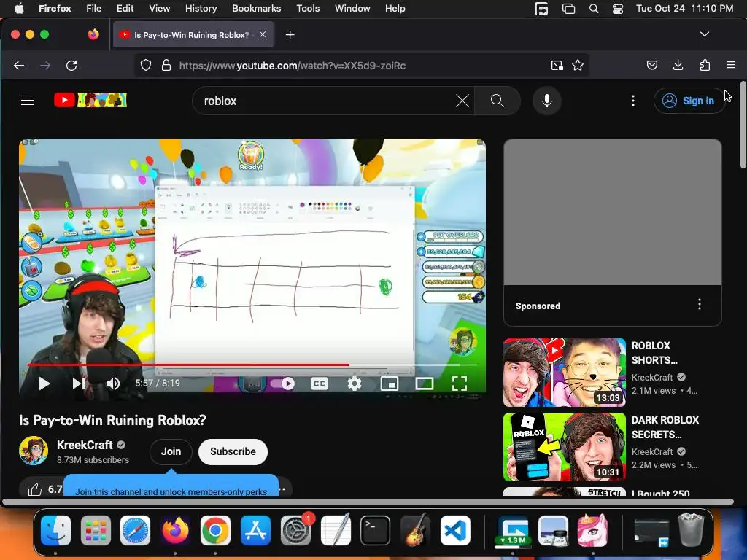Clear the roblox search query
This screenshot has width=747, height=560.
click(462, 101)
